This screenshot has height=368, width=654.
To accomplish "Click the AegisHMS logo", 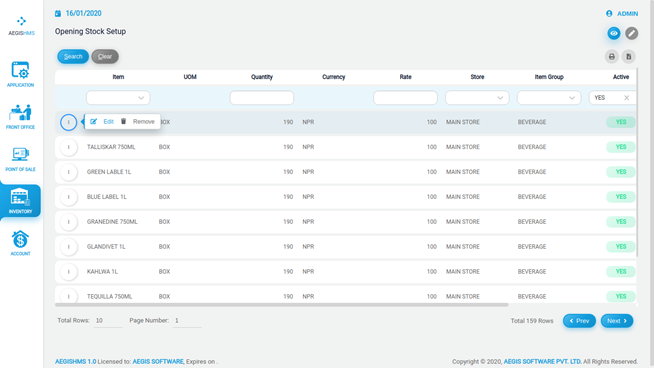I will coord(21,25).
